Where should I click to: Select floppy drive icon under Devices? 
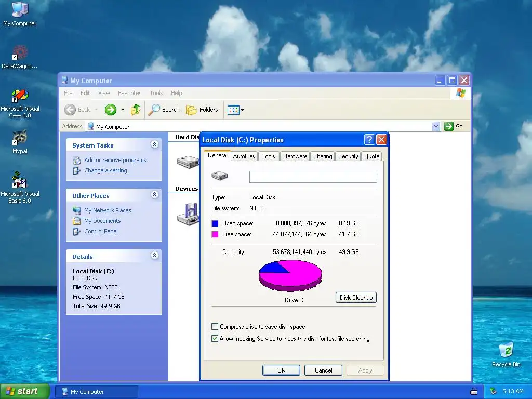tap(188, 214)
